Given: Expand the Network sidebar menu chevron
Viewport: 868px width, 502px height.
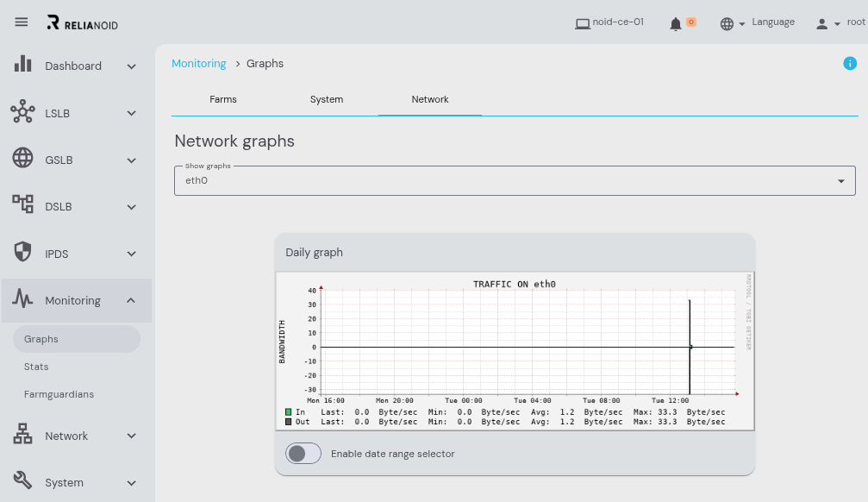Looking at the screenshot, I should (x=131, y=436).
